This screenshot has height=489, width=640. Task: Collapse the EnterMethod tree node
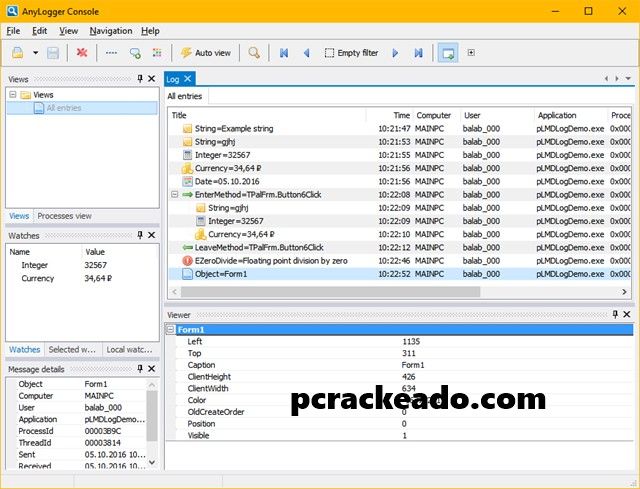tap(174, 195)
